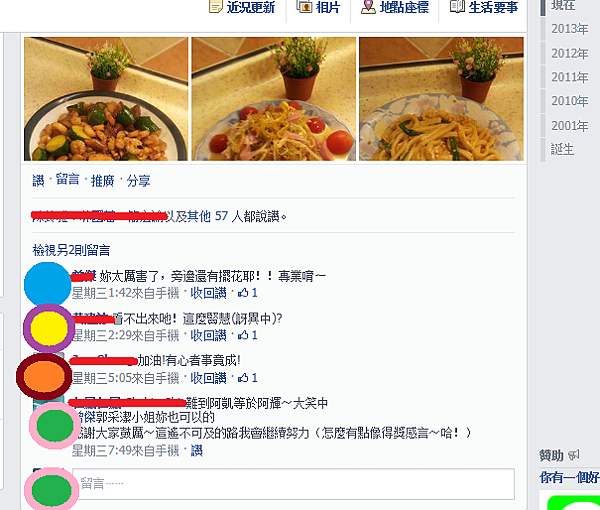Jump to 2010年 in the timeline
Image resolution: width=600 pixels, height=510 pixels.
click(x=569, y=101)
